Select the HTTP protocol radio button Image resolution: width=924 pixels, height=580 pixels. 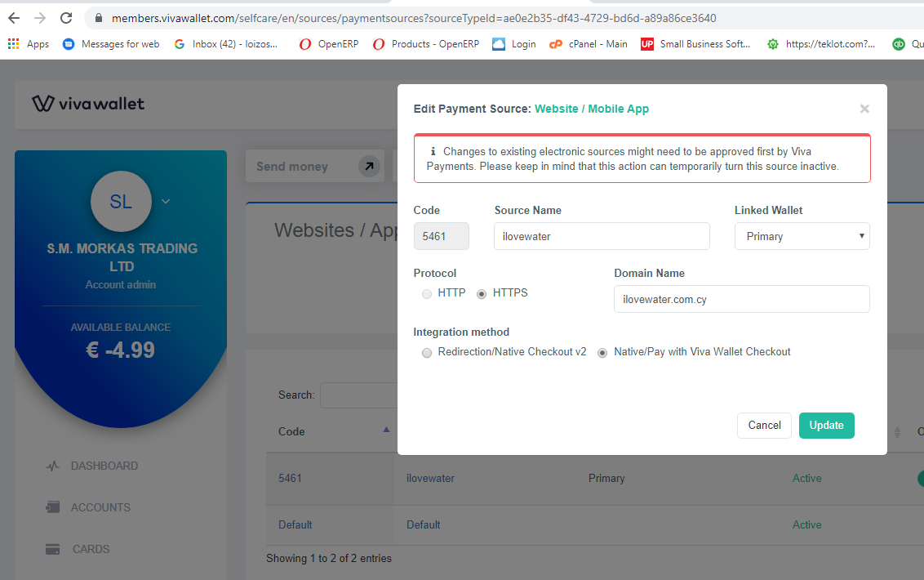(x=427, y=293)
